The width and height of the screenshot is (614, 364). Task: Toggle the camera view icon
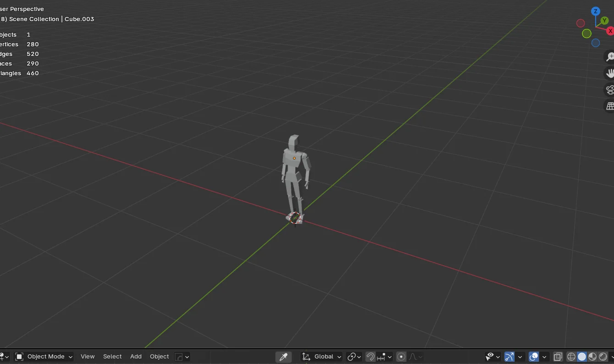(x=610, y=89)
